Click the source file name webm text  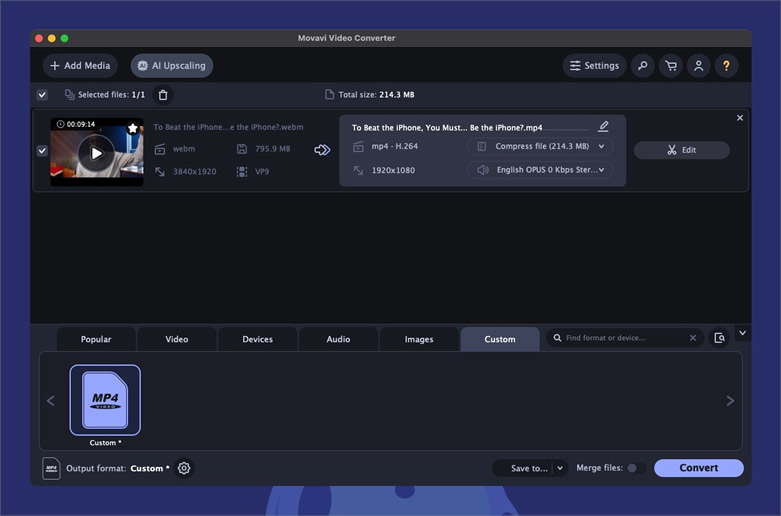point(228,127)
